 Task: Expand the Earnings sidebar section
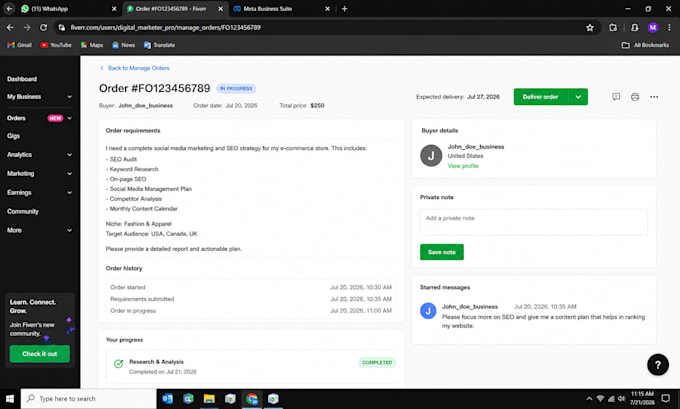tap(69, 193)
